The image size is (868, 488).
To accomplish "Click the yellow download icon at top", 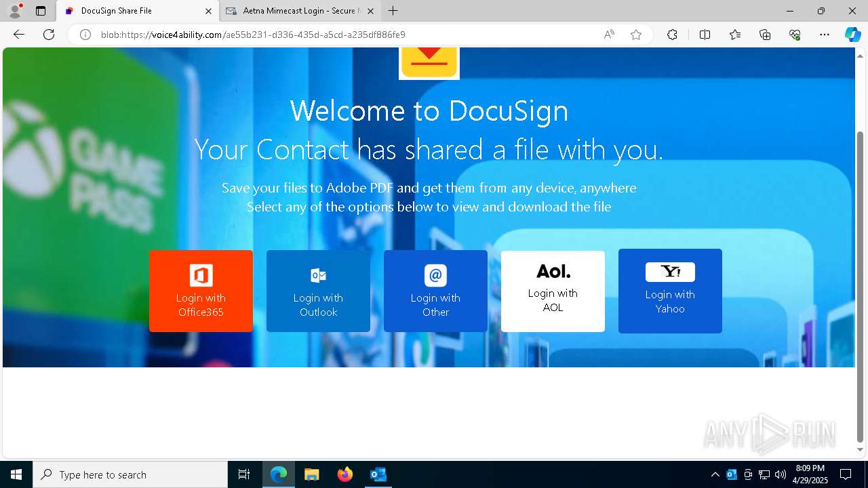I will click(x=429, y=62).
